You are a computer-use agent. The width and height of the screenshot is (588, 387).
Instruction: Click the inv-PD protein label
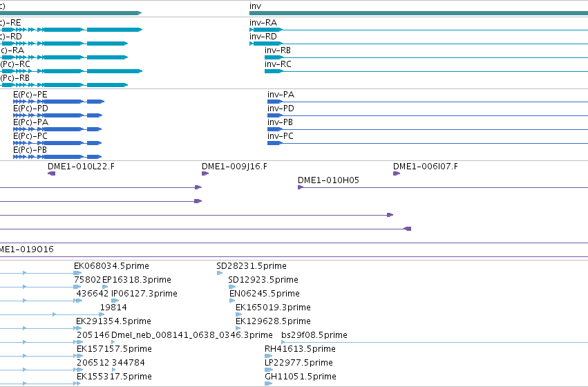[281, 108]
